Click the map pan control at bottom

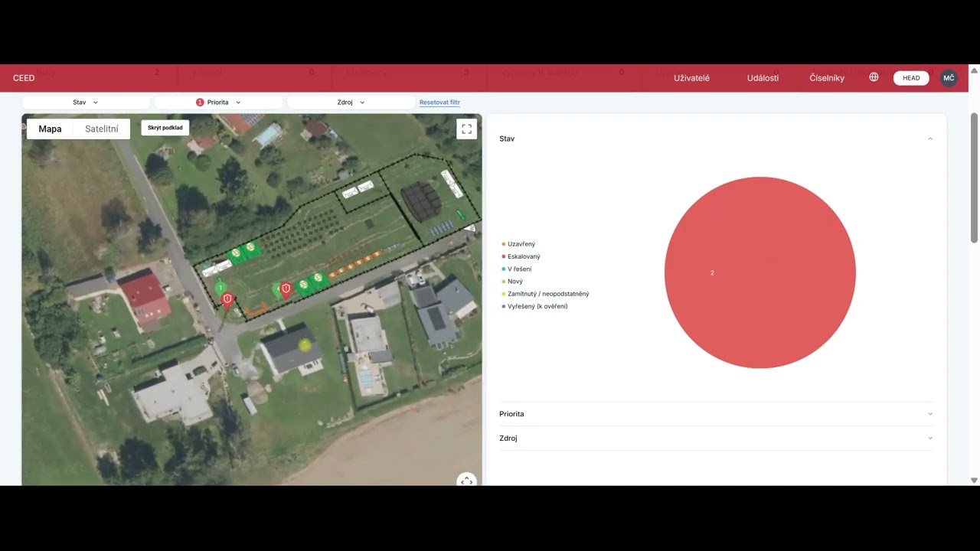466,481
